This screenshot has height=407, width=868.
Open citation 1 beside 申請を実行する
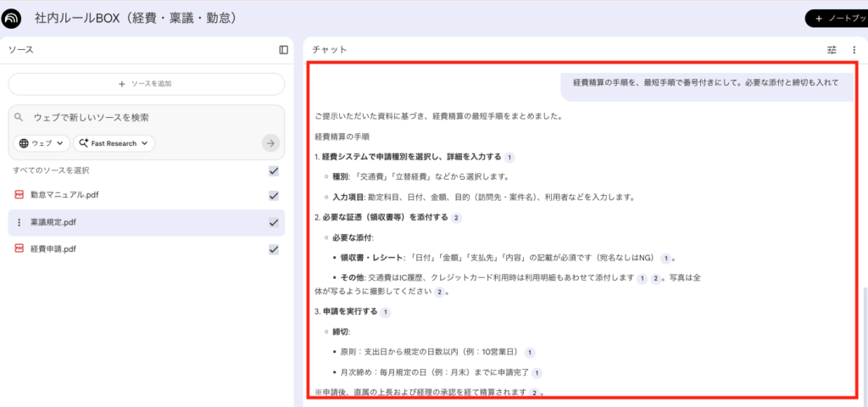[x=386, y=312]
